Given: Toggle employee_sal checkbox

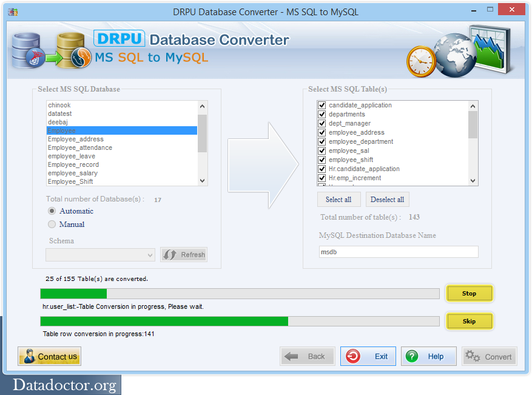Looking at the screenshot, I should click(322, 150).
